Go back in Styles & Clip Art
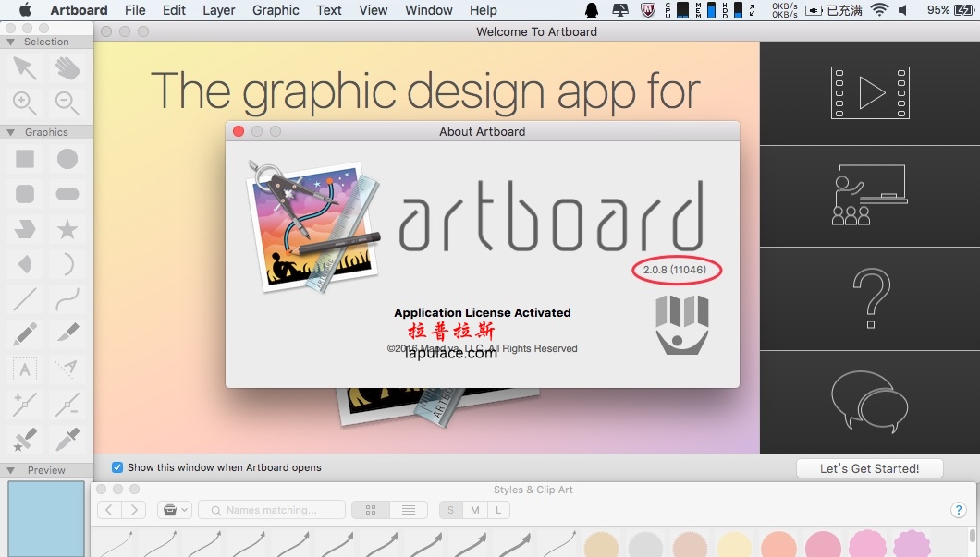The image size is (980, 557). click(109, 510)
